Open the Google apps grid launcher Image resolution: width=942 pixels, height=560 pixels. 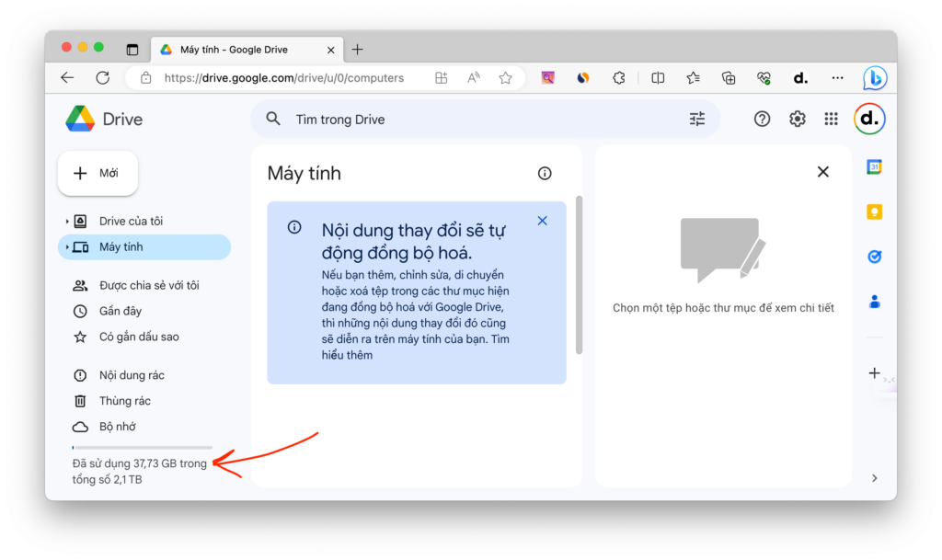coord(831,119)
